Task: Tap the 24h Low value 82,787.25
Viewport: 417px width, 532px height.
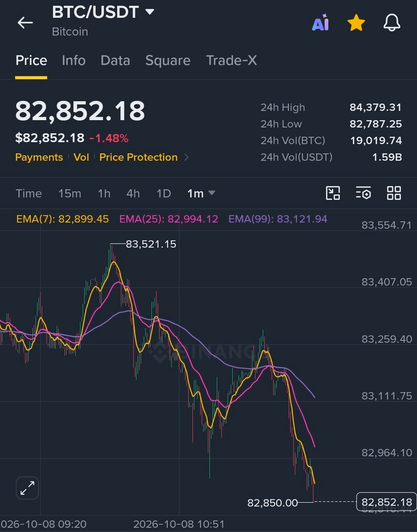Action: (376, 124)
